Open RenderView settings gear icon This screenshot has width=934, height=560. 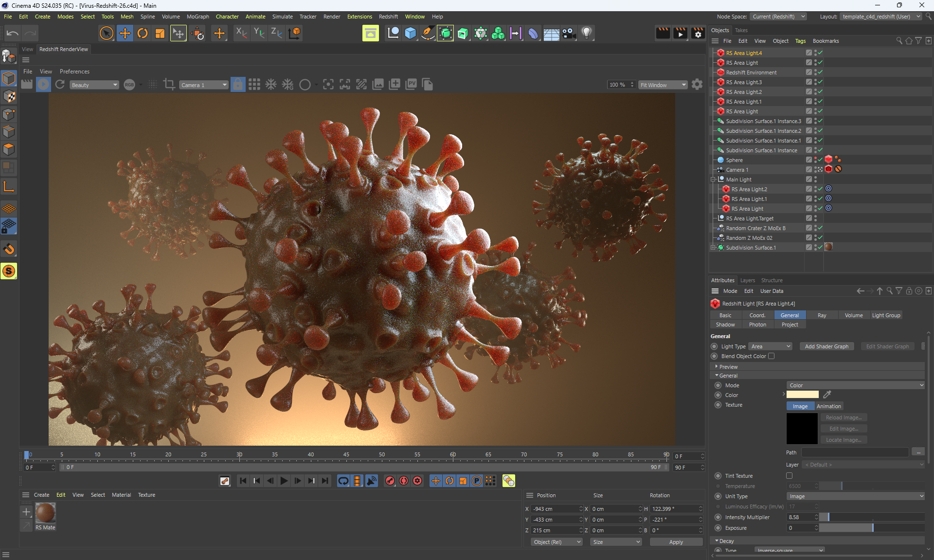pos(697,85)
